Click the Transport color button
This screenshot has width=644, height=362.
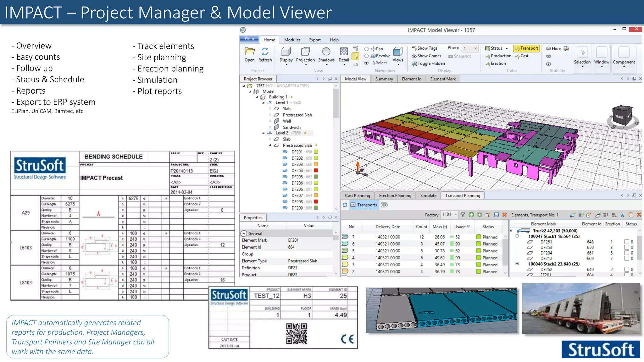tap(526, 48)
